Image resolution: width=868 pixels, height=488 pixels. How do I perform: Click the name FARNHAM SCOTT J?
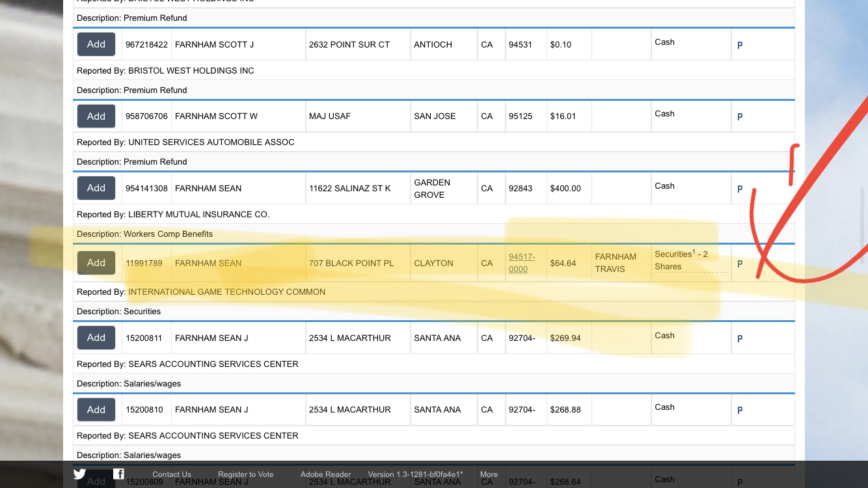click(x=214, y=44)
